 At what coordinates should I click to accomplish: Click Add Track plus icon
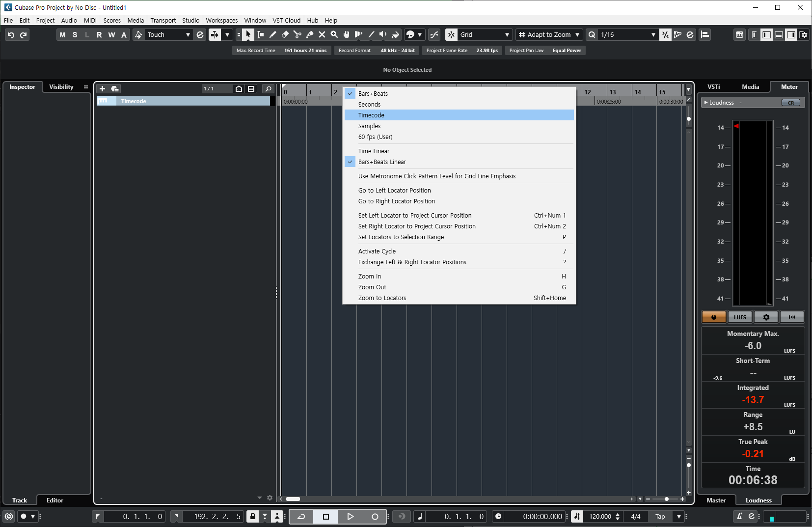[102, 89]
